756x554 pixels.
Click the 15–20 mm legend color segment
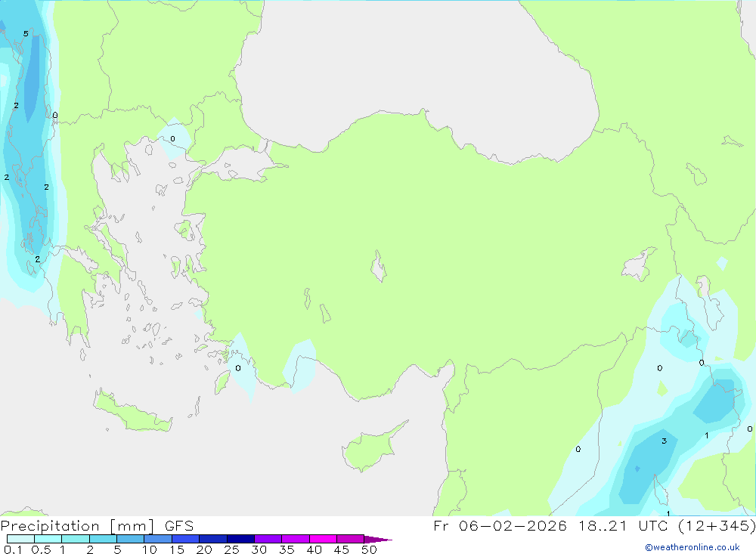tap(186, 539)
